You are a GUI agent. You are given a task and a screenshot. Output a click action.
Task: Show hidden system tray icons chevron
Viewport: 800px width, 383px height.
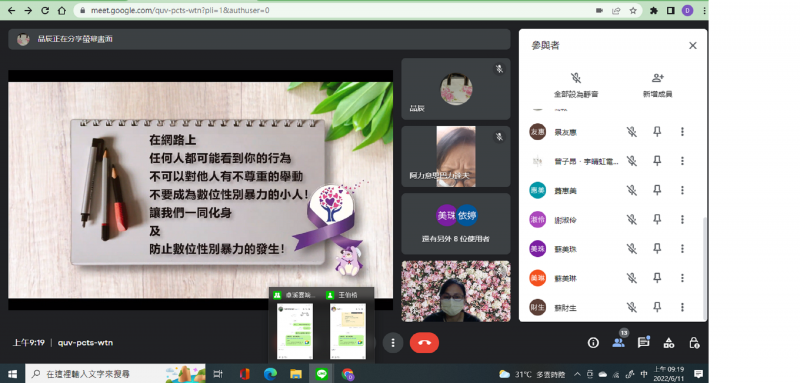coord(578,374)
